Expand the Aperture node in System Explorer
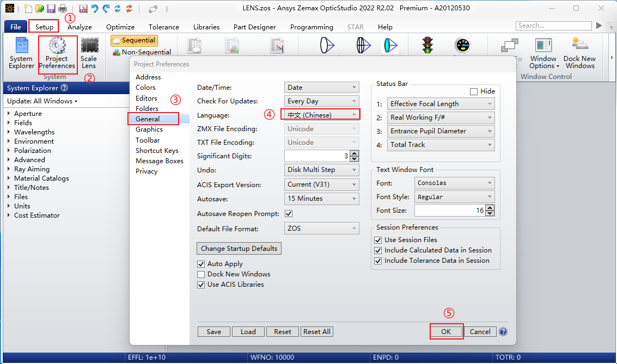Screen dimensions: 617x364 point(9,113)
